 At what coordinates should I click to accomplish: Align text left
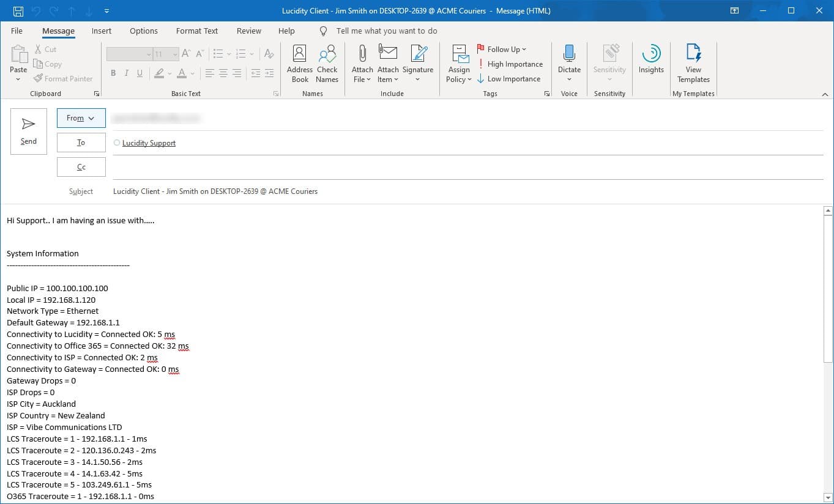click(209, 73)
